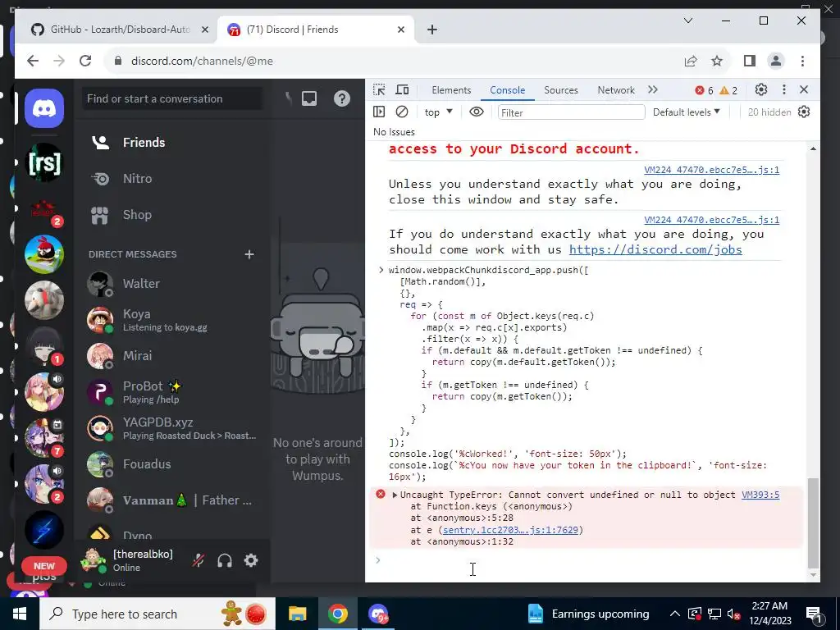Open DevTools settings gear
Screen dimensions: 840x630
click(761, 90)
